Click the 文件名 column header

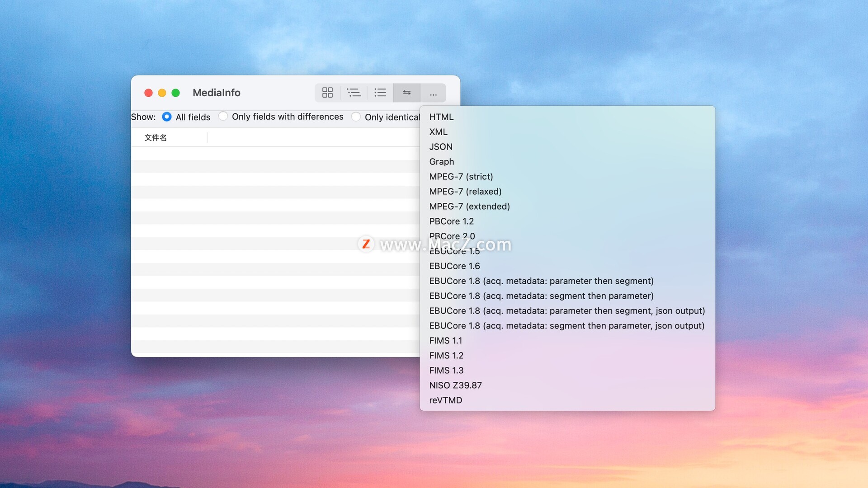[x=169, y=138]
